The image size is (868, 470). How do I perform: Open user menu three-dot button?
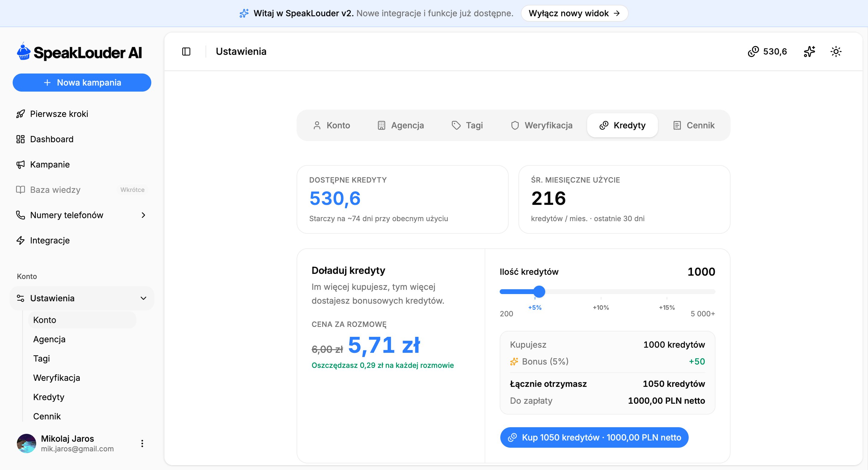(142, 443)
